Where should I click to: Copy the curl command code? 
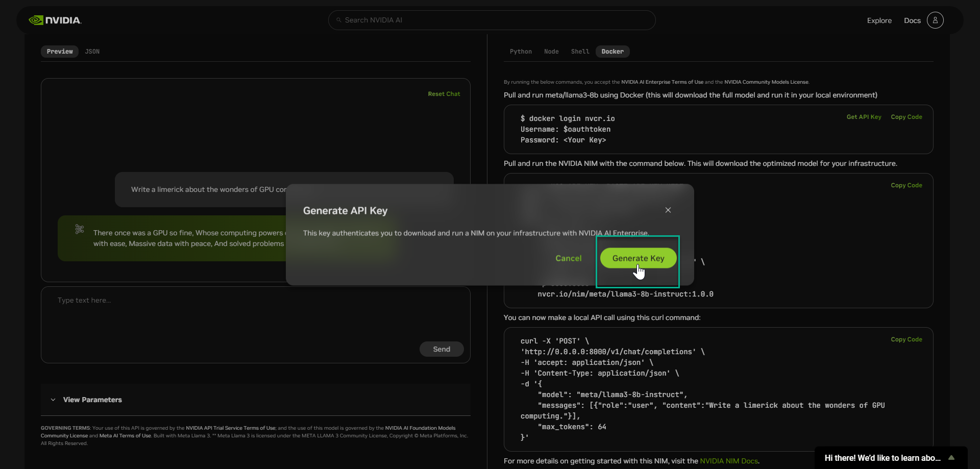(906, 339)
